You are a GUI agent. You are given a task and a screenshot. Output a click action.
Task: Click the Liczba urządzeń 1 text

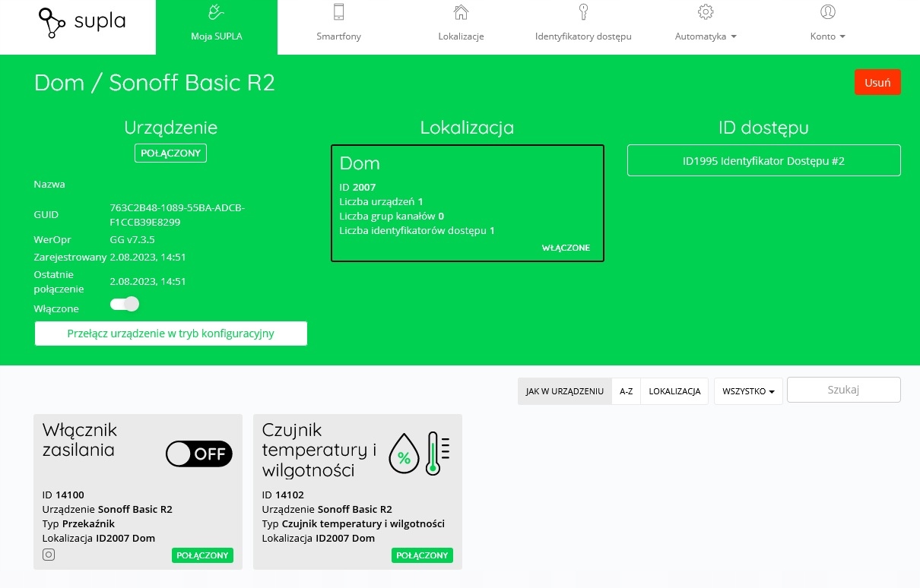[381, 201]
